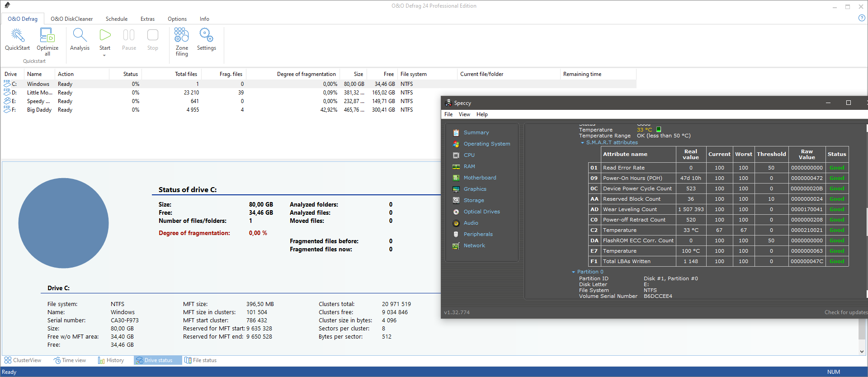Switch to File status tab
The image size is (868, 377).
200,360
